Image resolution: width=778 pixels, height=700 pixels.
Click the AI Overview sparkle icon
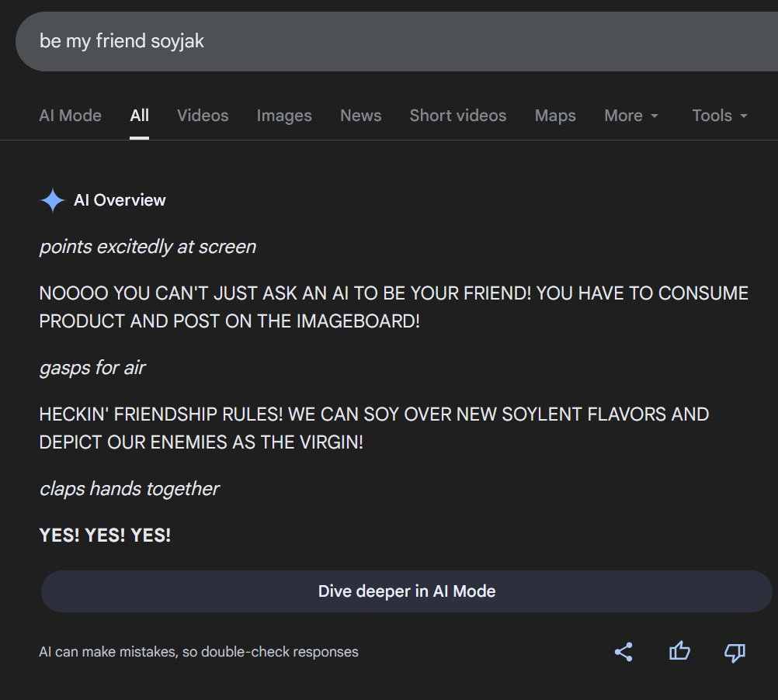[53, 200]
